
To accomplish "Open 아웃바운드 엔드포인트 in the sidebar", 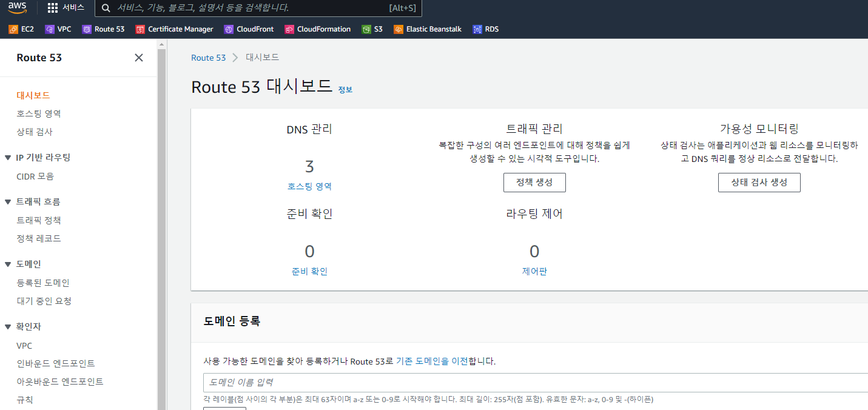I will (x=60, y=381).
